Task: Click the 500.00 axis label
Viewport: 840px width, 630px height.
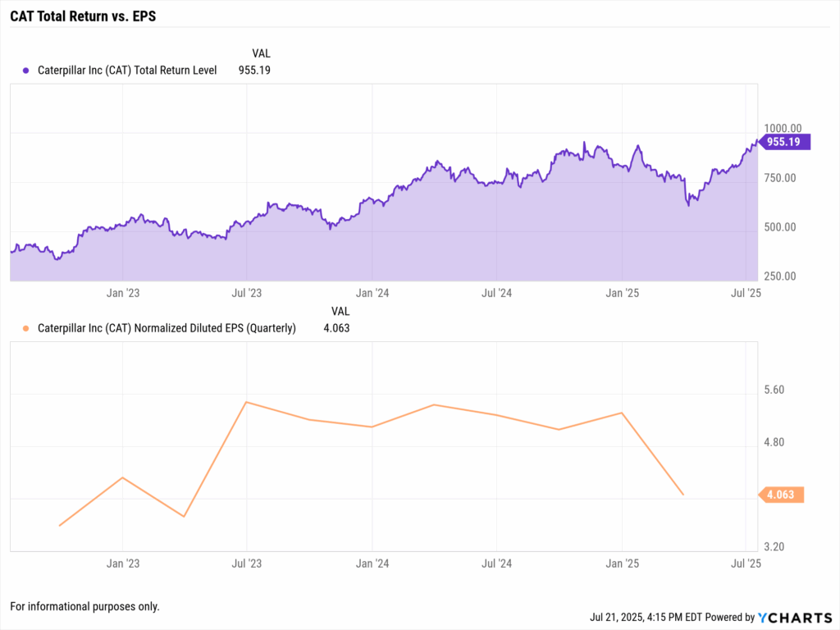Action: pyautogui.click(x=780, y=227)
